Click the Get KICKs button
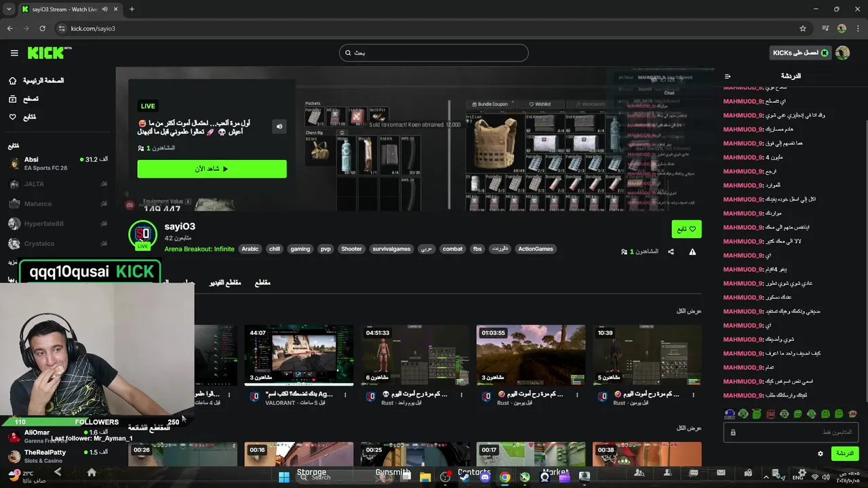Image resolution: width=868 pixels, height=488 pixels. 801,53
